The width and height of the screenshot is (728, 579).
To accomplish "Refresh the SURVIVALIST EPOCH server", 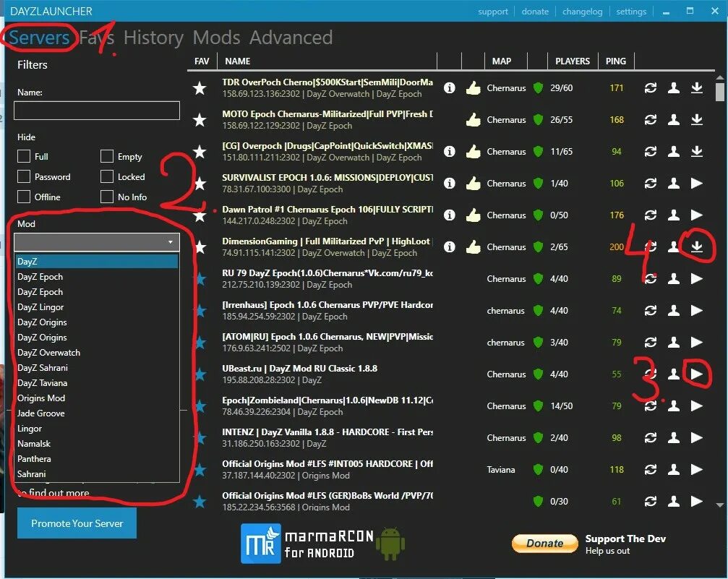I will click(651, 184).
